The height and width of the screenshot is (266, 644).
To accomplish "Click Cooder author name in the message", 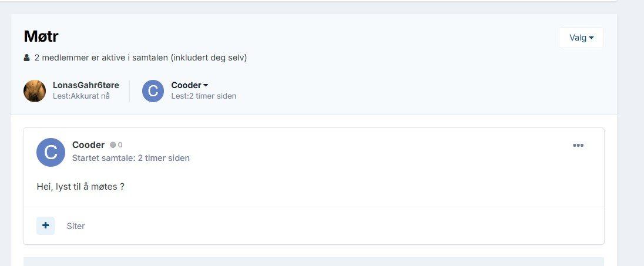I will [x=88, y=145].
